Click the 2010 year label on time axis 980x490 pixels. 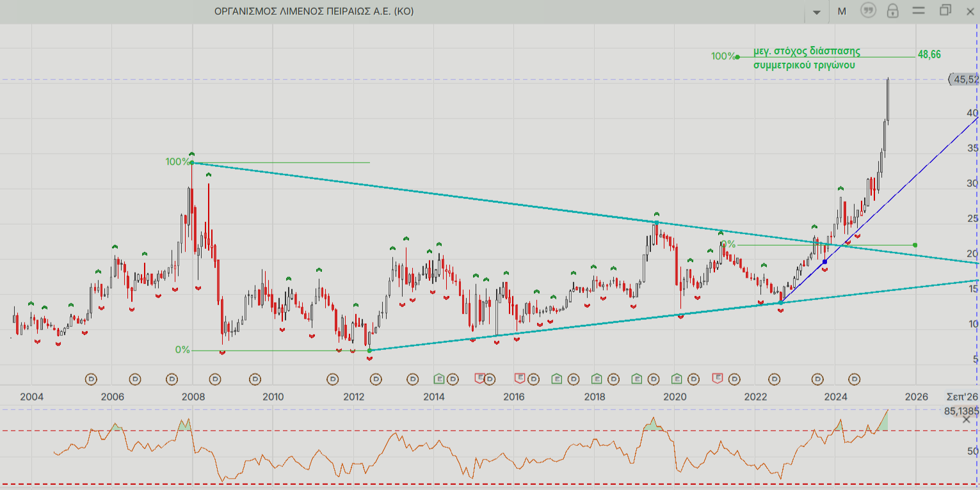tap(273, 397)
